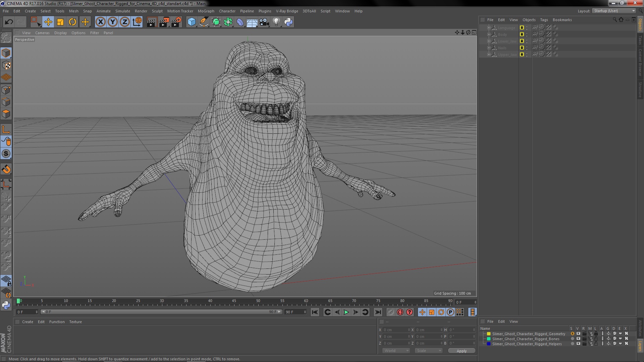This screenshot has height=362, width=644.
Task: Click the Render View clapperboard icon
Action: [152, 22]
